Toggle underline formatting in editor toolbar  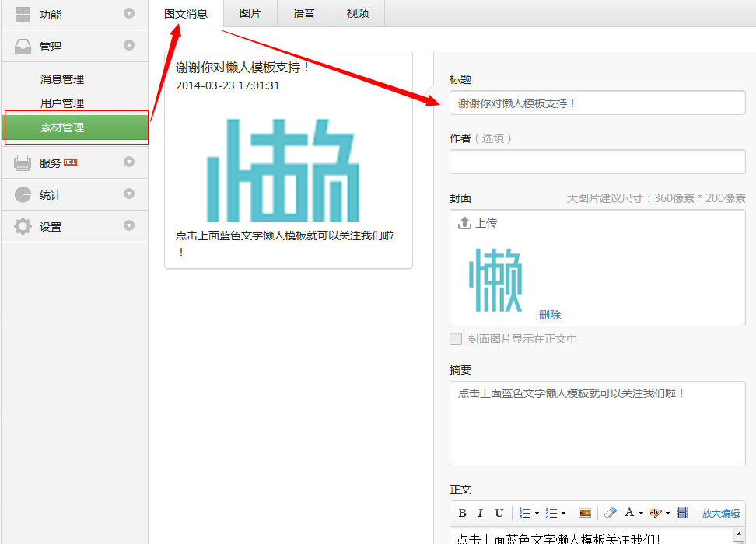[x=499, y=513]
